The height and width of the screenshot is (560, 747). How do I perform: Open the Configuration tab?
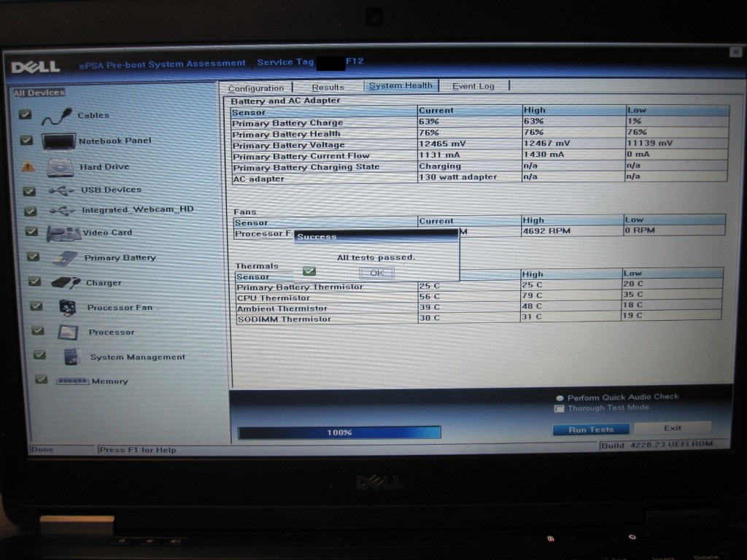[x=256, y=88]
